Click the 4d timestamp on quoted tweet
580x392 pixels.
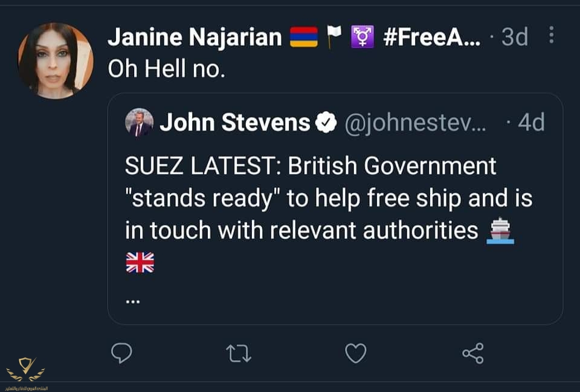point(531,123)
